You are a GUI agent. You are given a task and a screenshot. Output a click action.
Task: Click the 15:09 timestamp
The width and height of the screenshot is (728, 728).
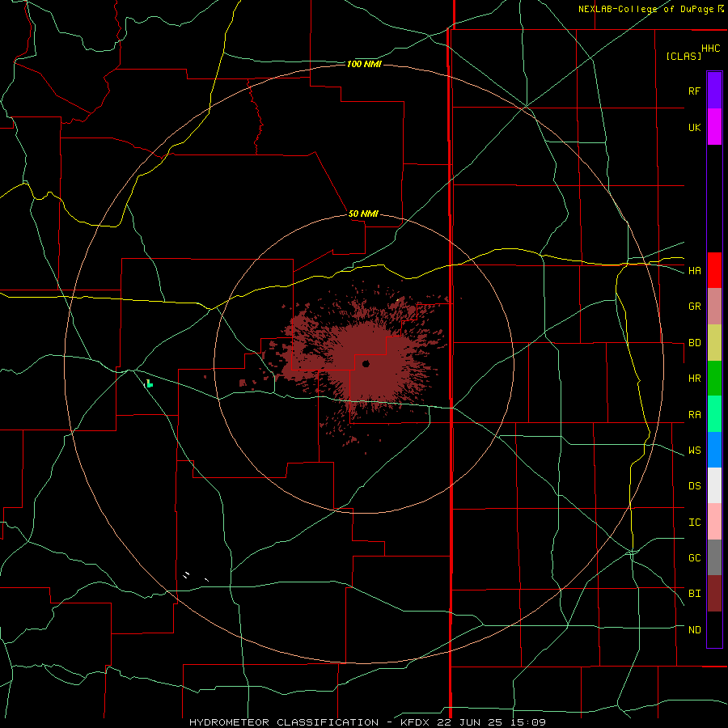(527, 722)
